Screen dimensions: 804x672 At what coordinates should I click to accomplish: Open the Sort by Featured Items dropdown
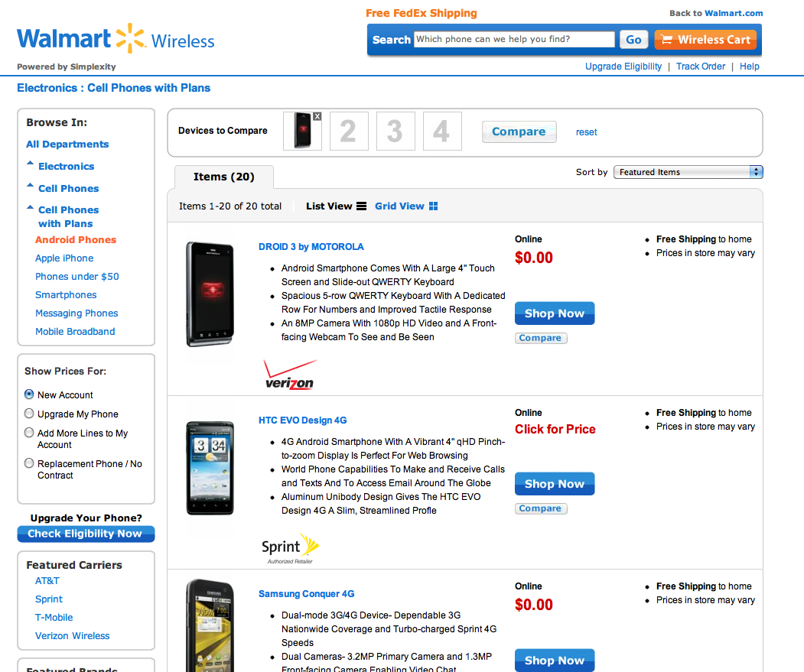688,172
